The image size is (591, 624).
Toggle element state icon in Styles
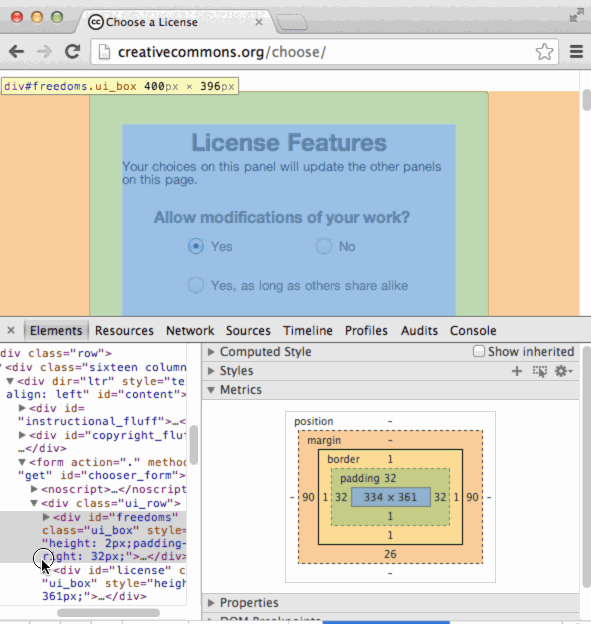click(540, 371)
